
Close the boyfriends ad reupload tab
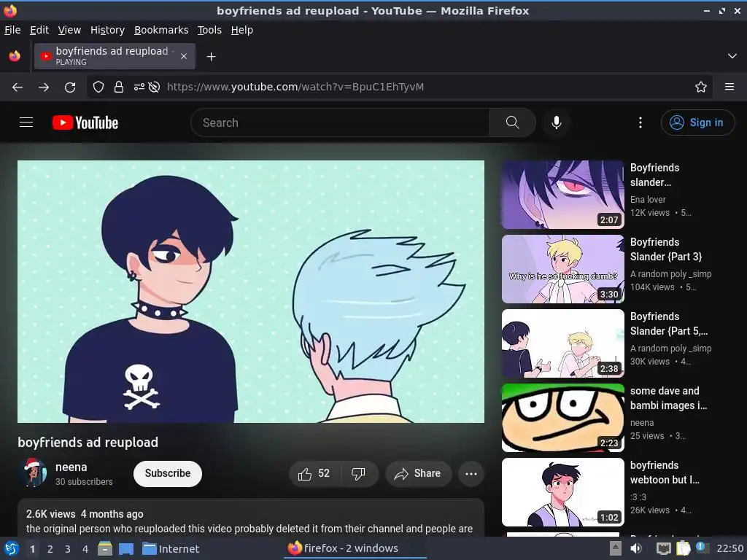183,56
